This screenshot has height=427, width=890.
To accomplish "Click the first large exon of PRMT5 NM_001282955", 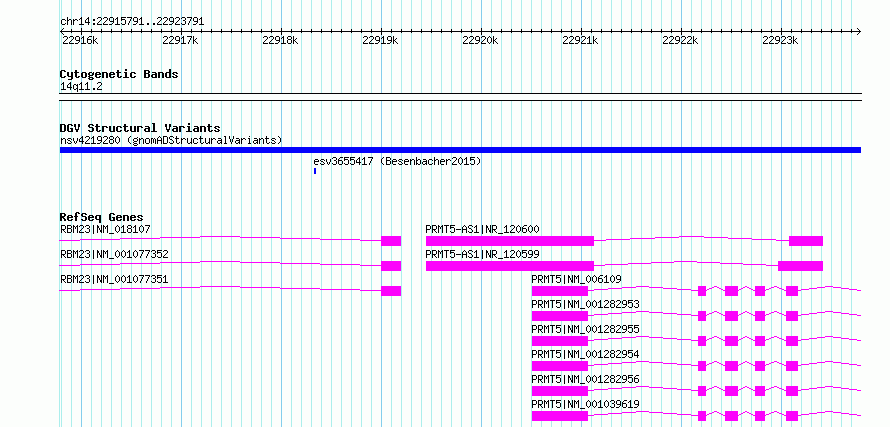I will click(560, 341).
